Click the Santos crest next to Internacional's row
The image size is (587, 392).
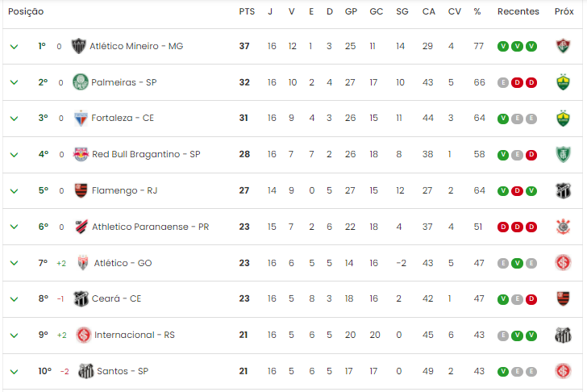point(563,335)
